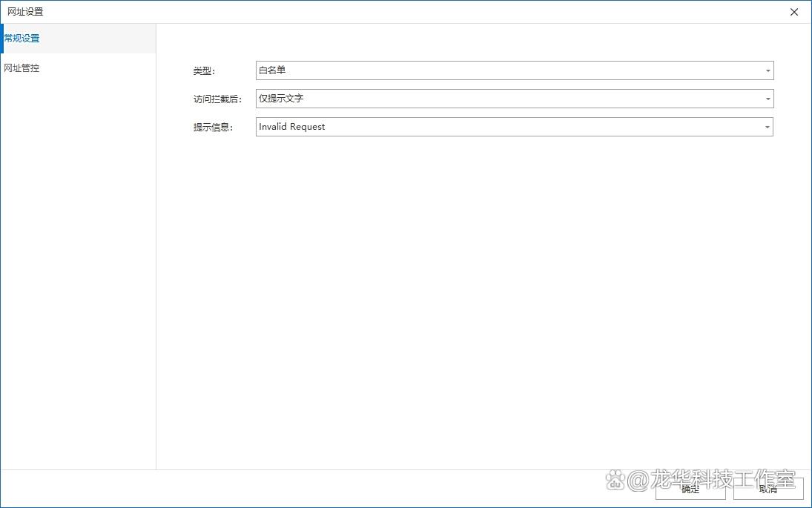Expand the 访问拦截后 dropdown arrow
812x508 pixels.
point(768,99)
